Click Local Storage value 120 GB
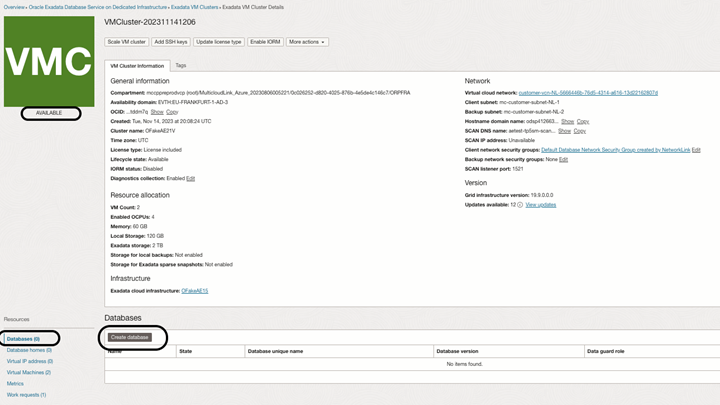The image size is (720, 405). pos(155,236)
